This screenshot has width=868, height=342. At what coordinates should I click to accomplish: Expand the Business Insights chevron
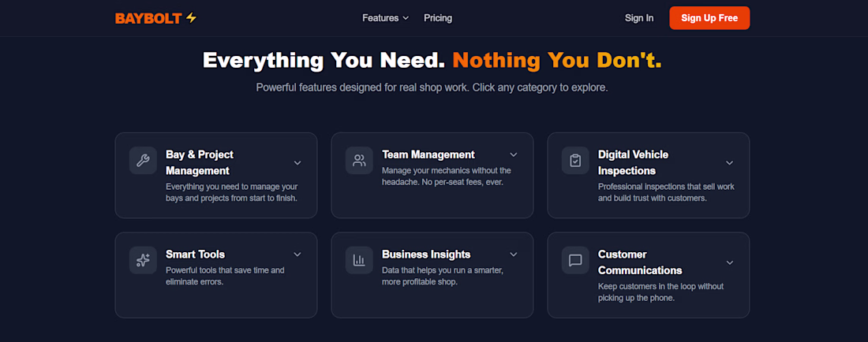[514, 255]
